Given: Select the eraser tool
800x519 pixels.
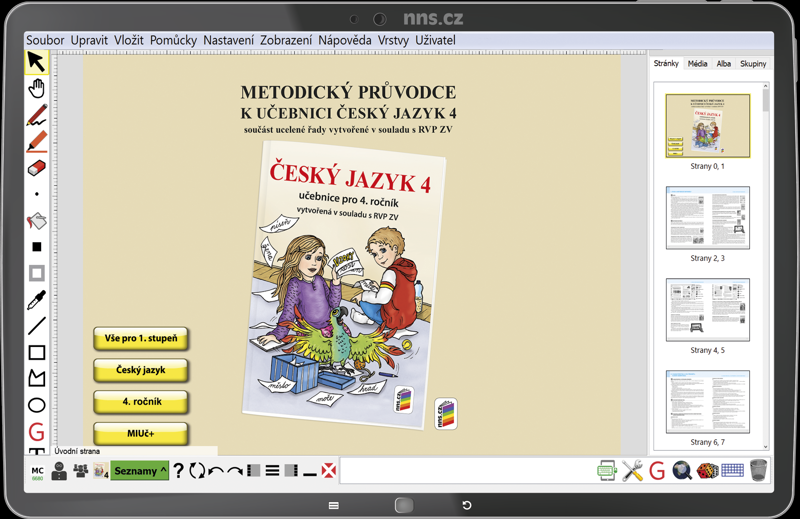Looking at the screenshot, I should tap(36, 168).
